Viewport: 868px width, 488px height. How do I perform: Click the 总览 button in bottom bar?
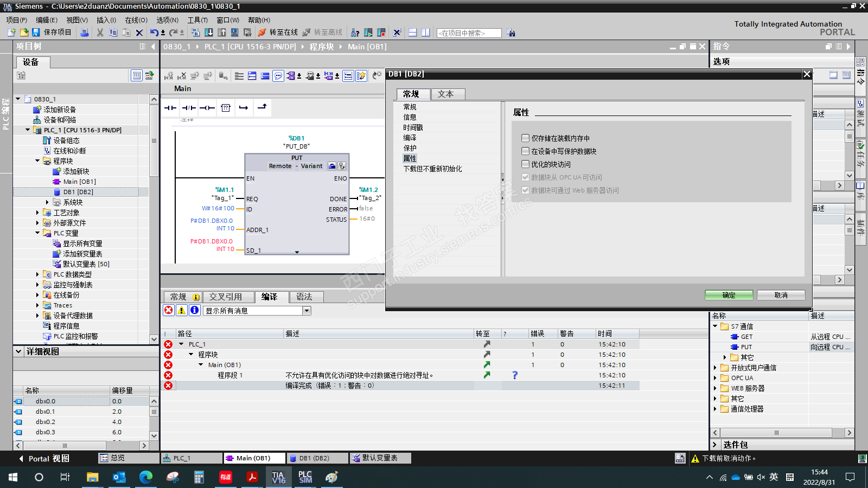129,458
